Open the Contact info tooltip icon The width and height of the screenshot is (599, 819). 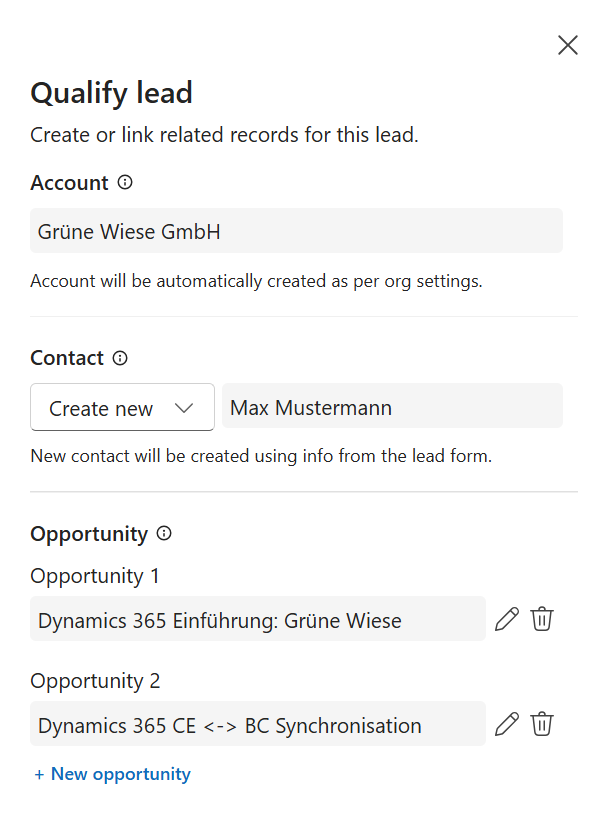click(118, 358)
